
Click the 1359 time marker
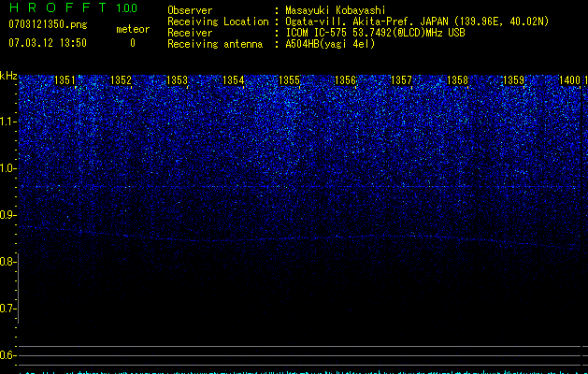513,80
